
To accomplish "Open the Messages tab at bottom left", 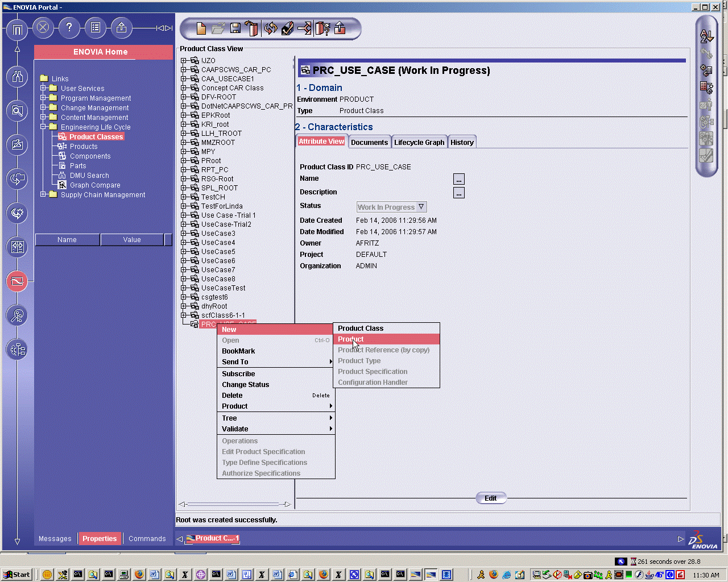I will click(x=55, y=539).
